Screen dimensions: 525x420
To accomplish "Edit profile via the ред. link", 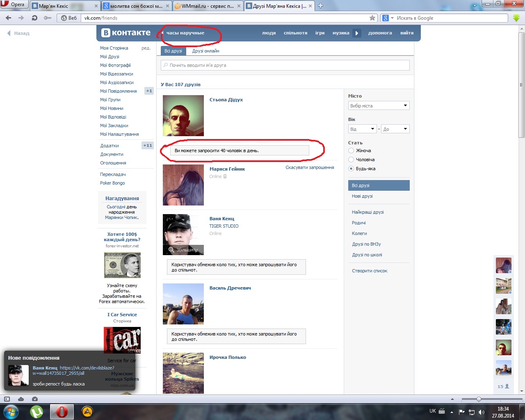I will [146, 48].
